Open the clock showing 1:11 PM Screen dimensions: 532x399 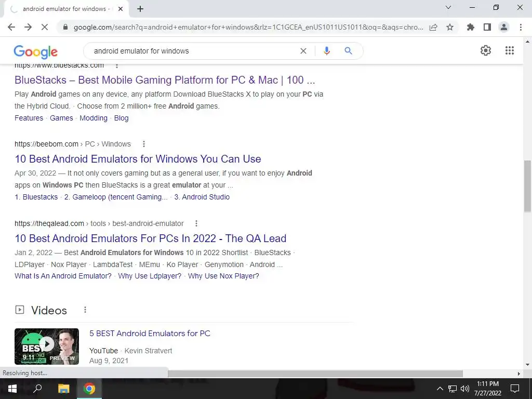click(488, 389)
